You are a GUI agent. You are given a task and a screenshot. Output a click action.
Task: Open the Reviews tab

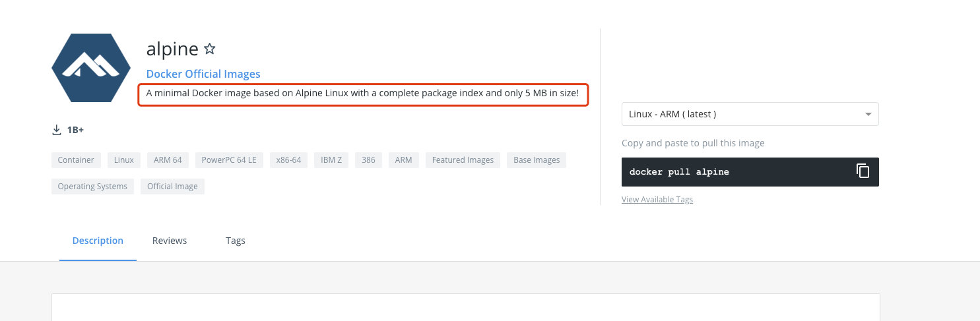click(170, 241)
